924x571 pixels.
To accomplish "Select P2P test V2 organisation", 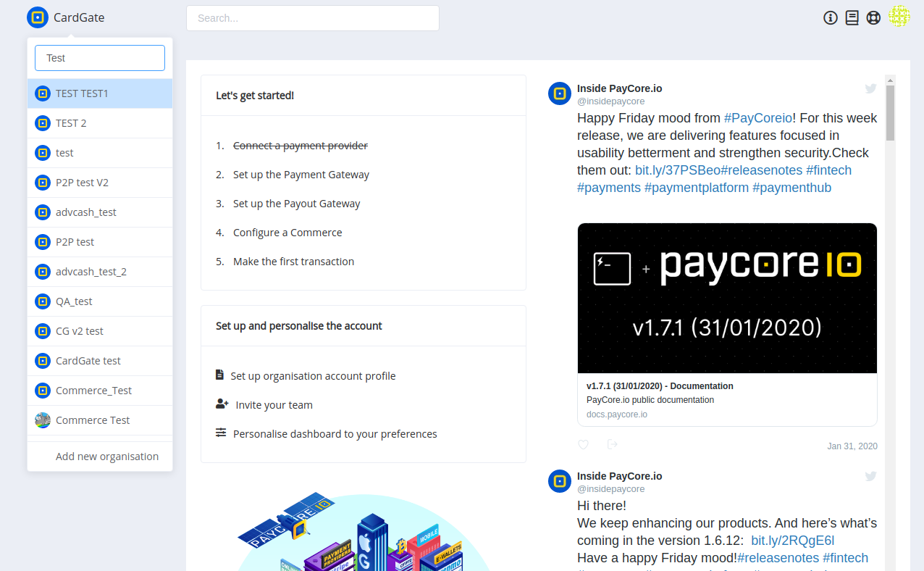I will [100, 183].
